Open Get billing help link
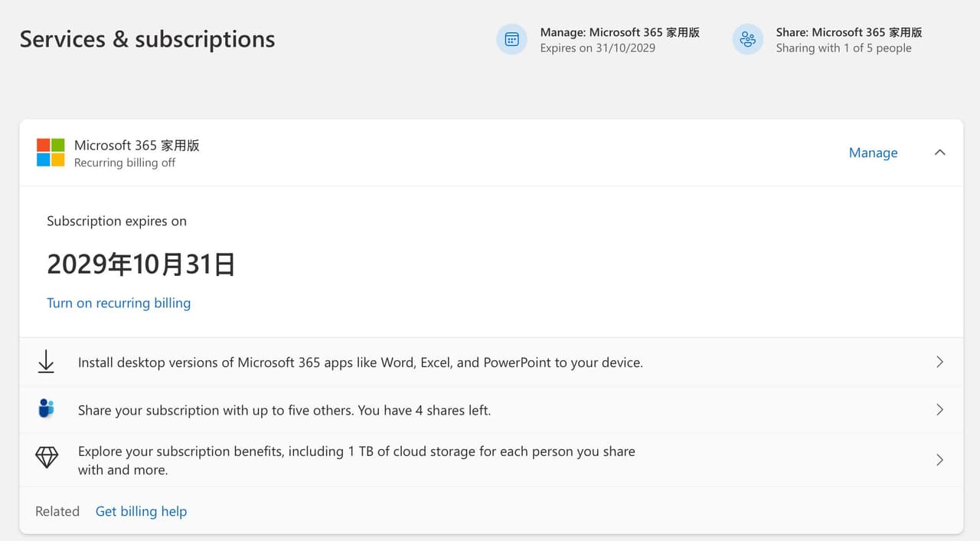980x541 pixels. (x=141, y=511)
